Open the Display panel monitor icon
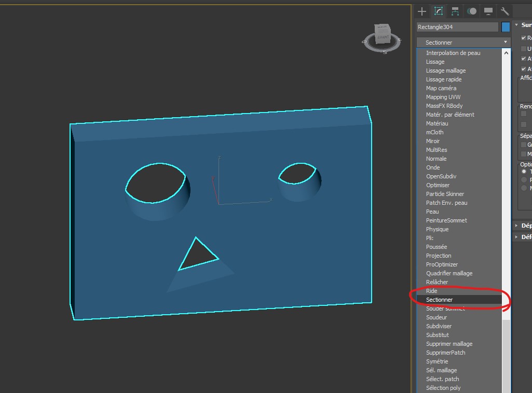 488,11
